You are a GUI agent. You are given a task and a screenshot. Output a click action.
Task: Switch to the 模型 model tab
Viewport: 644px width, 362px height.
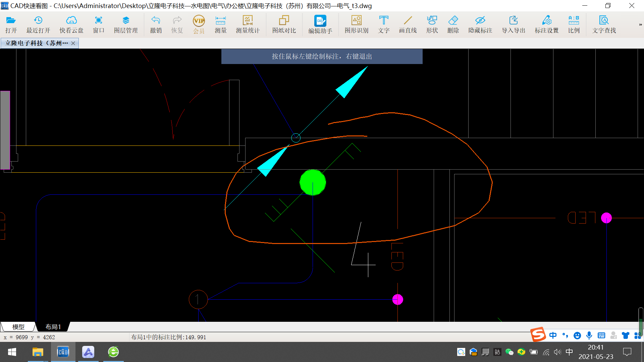pyautogui.click(x=18, y=327)
